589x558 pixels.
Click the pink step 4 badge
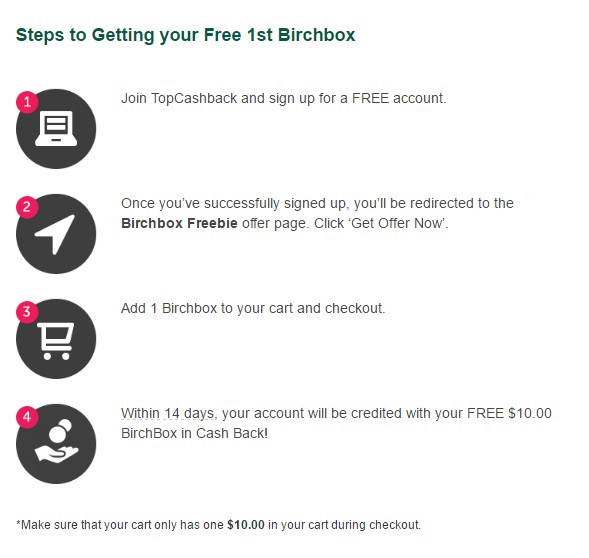(x=27, y=417)
